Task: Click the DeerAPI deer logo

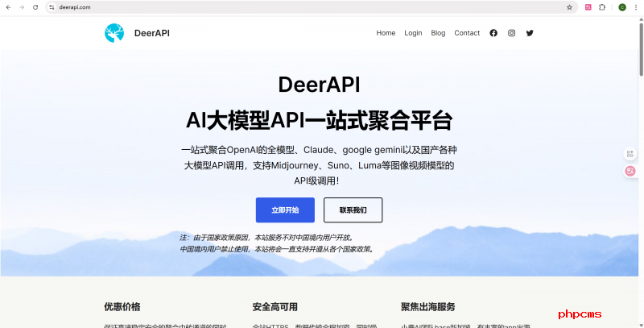Action: point(114,33)
